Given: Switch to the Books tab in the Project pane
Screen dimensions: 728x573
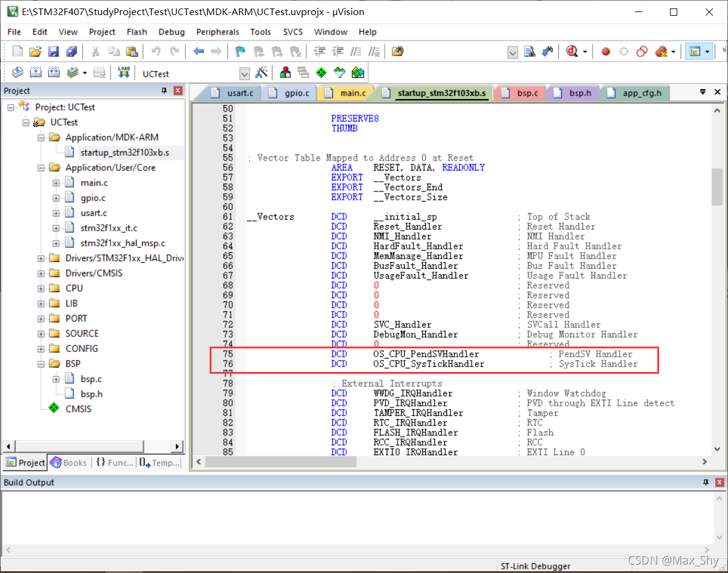Looking at the screenshot, I should (x=69, y=463).
